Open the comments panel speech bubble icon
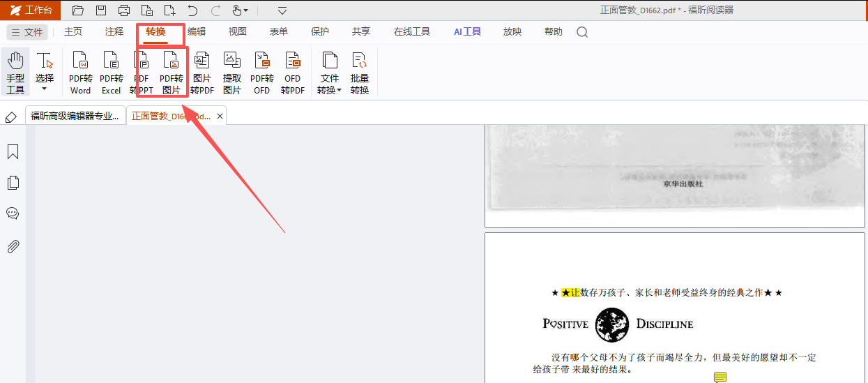This screenshot has width=868, height=383. click(13, 213)
